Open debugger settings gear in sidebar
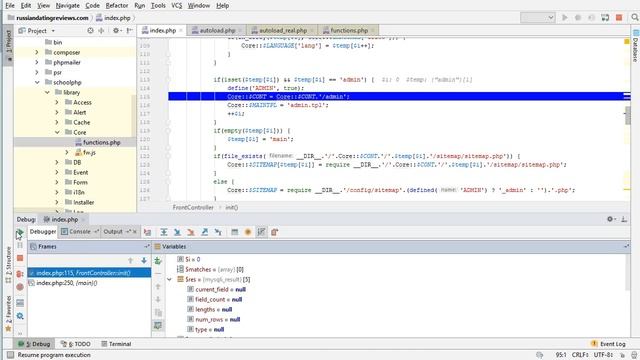The width and height of the screenshot is (640, 360). [x=20, y=316]
